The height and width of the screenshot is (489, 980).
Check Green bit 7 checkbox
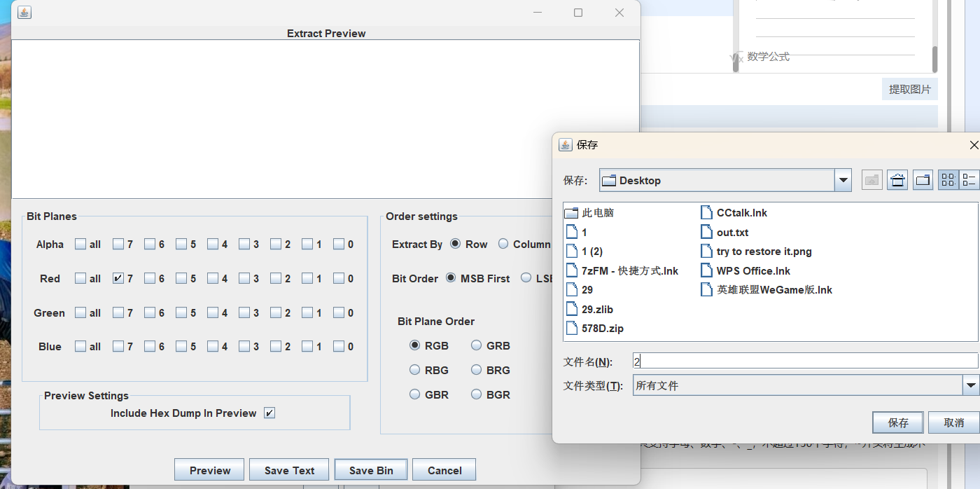(x=118, y=313)
